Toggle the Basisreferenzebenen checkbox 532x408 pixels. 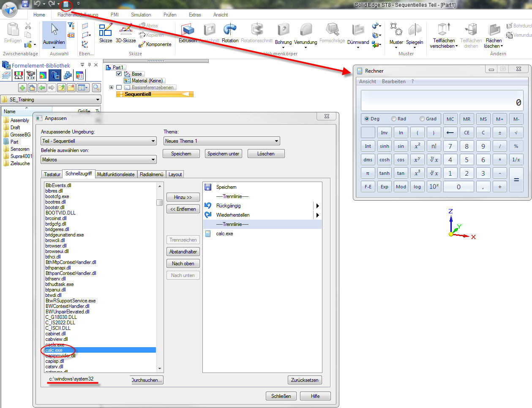[x=119, y=87]
